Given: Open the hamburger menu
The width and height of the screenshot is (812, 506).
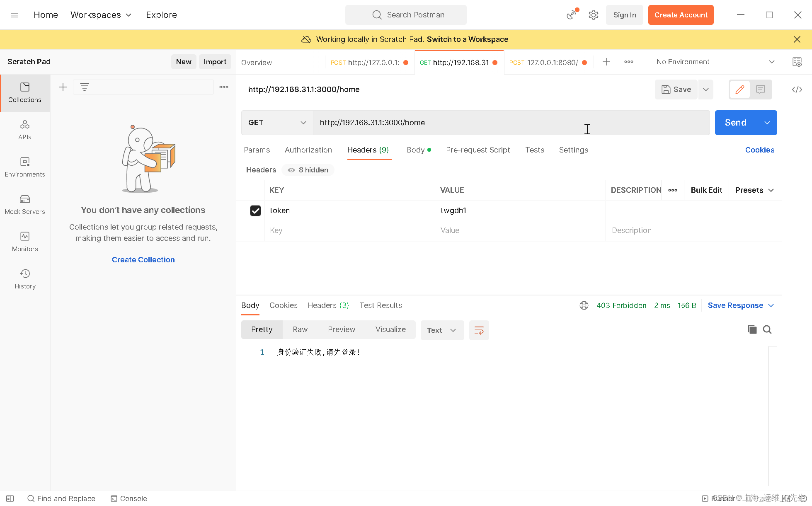Looking at the screenshot, I should [x=15, y=15].
